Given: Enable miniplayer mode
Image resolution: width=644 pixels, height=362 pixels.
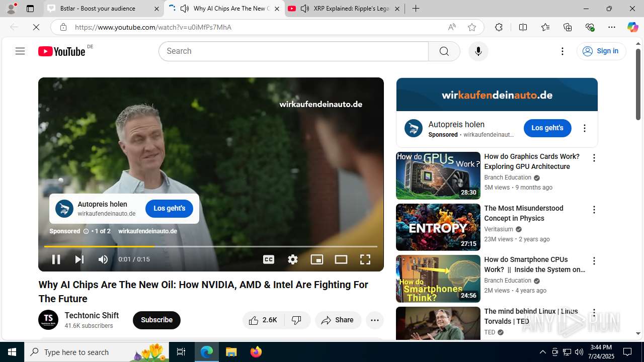Looking at the screenshot, I should coord(317,259).
